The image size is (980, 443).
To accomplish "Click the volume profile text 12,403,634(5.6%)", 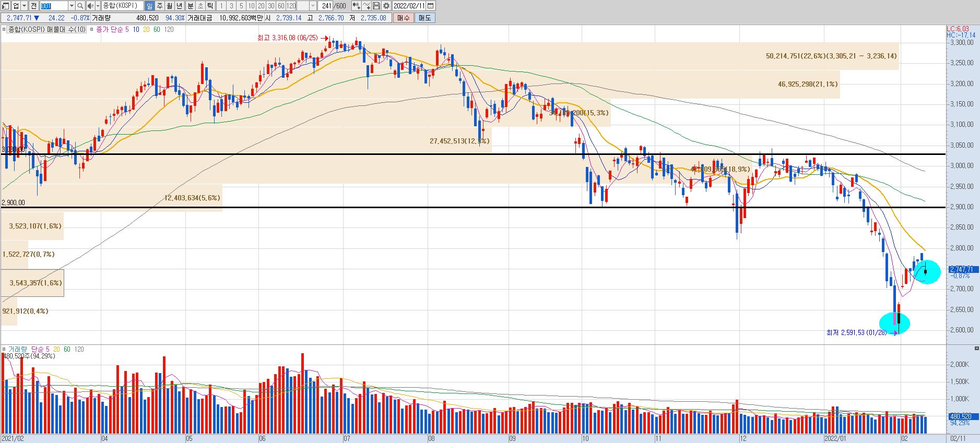I will click(x=192, y=198).
